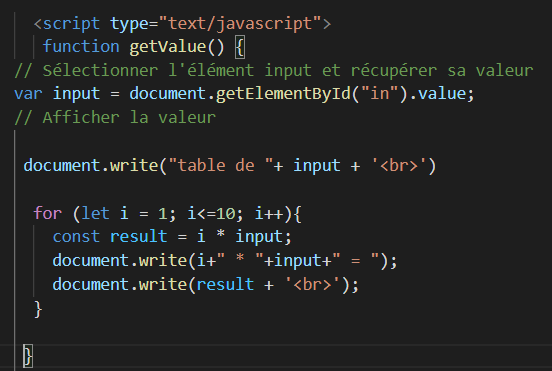This screenshot has height=371, width=552.
Task: Click the opening brace after getValue()
Action: [240, 48]
